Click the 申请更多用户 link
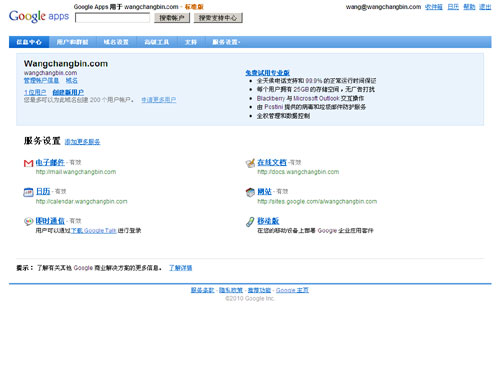The image size is (500, 375). pos(159,100)
